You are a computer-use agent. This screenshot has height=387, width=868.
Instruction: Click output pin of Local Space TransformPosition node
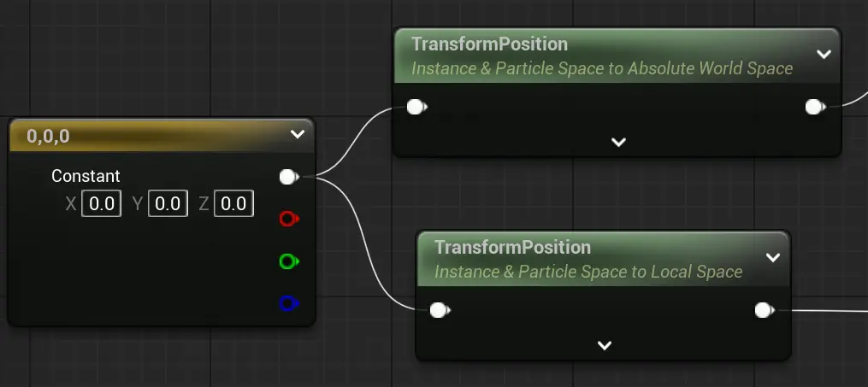(763, 310)
